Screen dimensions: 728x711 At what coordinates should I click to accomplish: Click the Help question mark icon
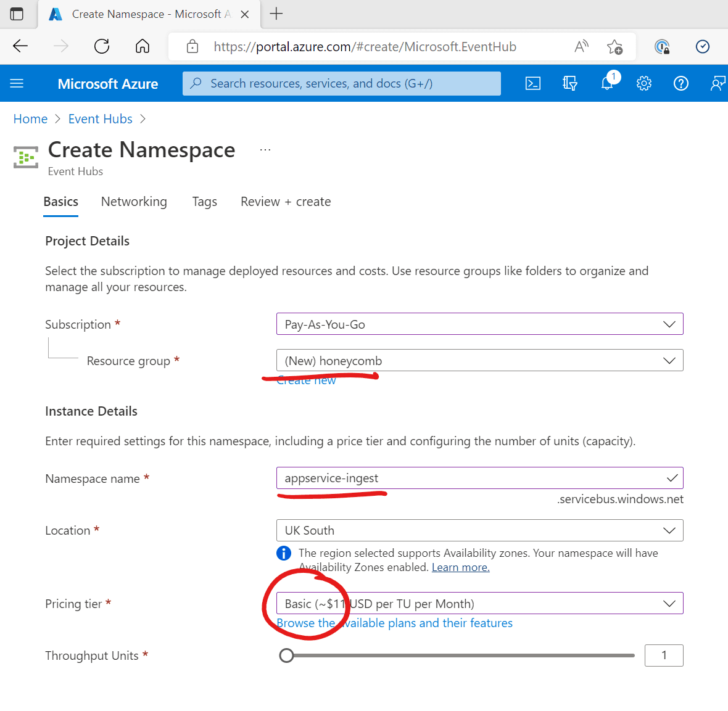click(681, 83)
